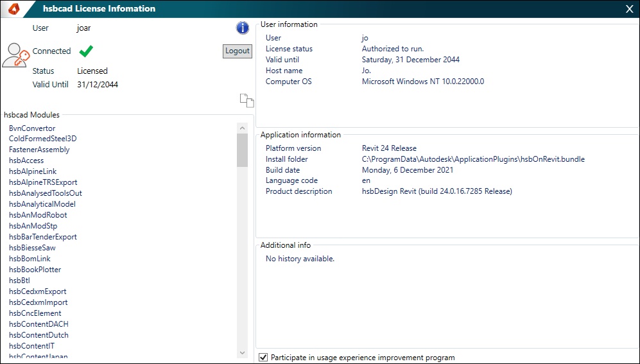The width and height of the screenshot is (640, 364).
Task: Click the 'Monday, 6 December 2021' build date
Action: tap(408, 170)
